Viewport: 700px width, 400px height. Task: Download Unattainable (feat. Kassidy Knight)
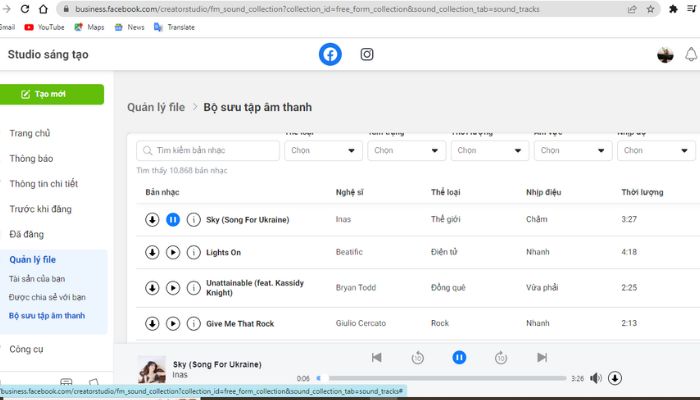tap(152, 288)
